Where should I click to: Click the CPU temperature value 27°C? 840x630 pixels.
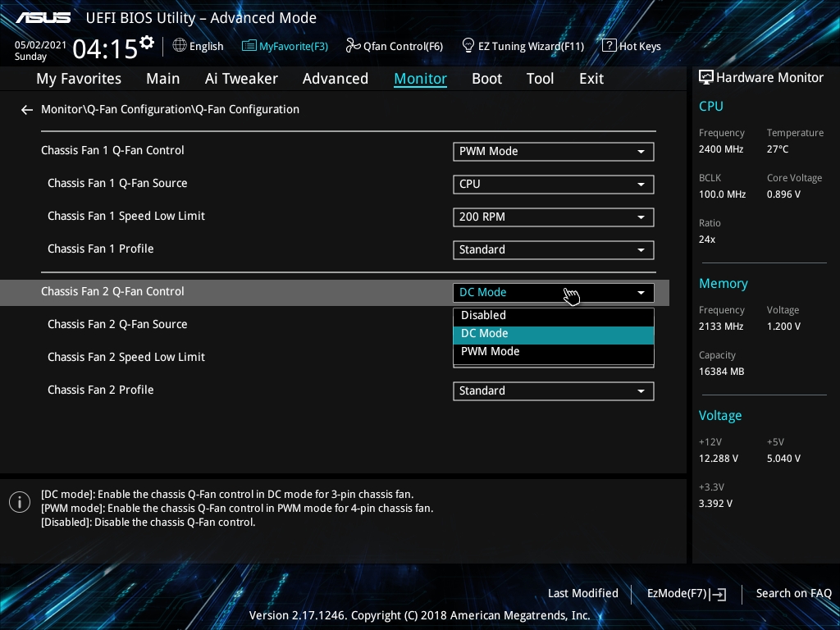pos(778,149)
